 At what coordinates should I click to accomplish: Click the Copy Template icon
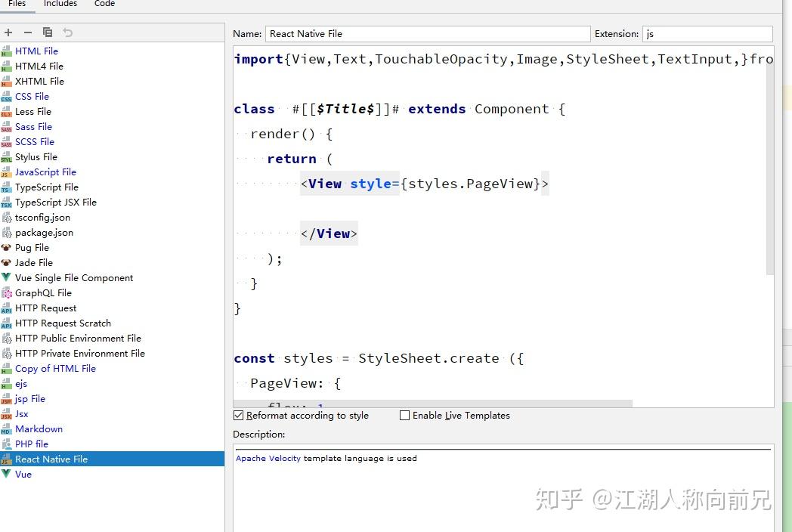coord(48,32)
